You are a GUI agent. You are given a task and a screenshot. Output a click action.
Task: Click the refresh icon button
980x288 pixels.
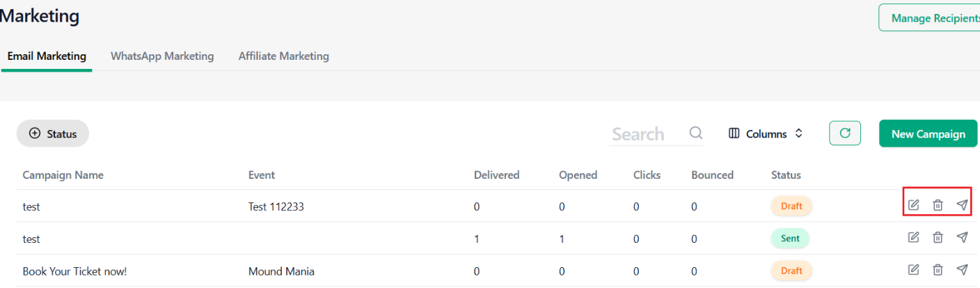click(845, 134)
